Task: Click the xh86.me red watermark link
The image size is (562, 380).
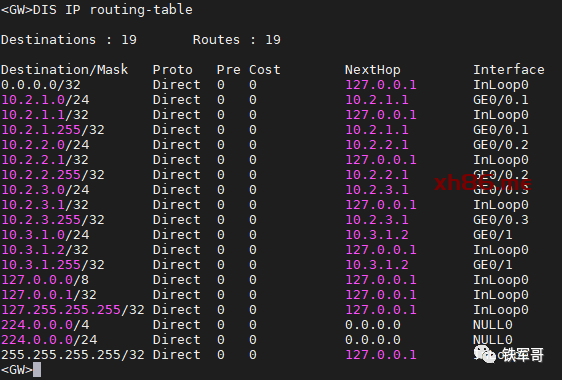Action: (x=482, y=183)
